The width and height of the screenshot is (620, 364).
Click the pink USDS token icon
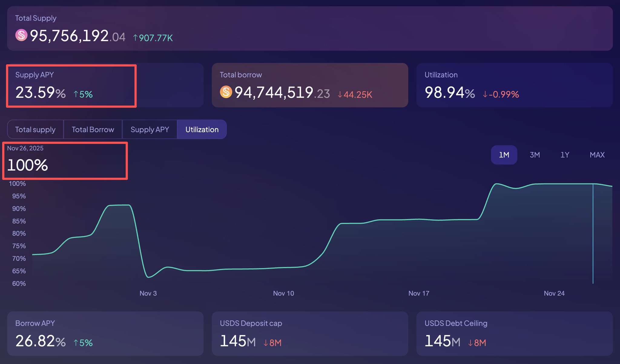pyautogui.click(x=21, y=35)
